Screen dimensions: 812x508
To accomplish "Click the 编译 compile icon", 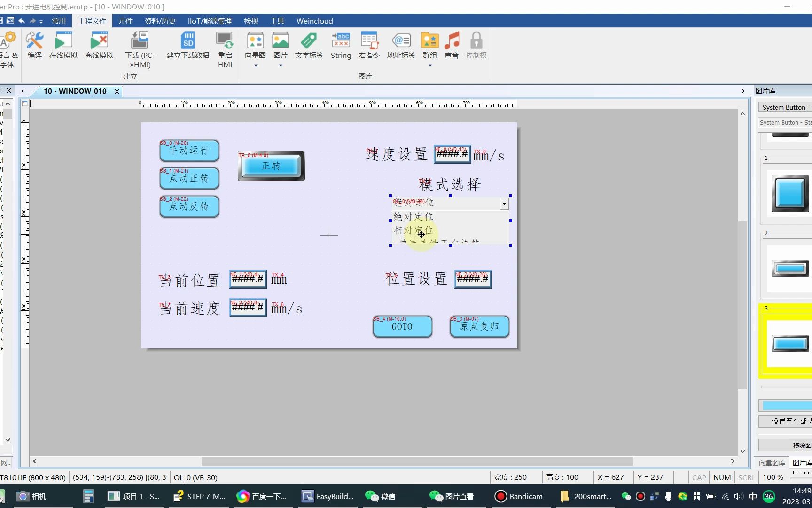I will coord(34,45).
